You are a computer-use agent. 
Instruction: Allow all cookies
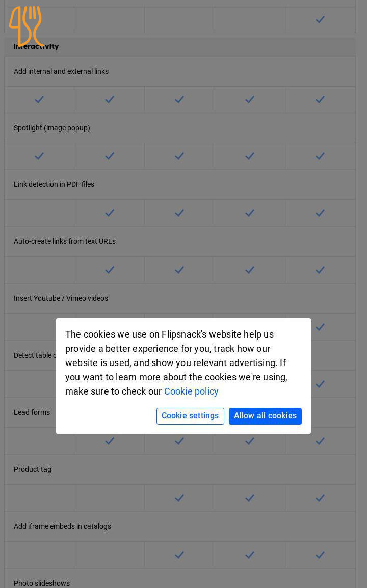[x=265, y=416]
